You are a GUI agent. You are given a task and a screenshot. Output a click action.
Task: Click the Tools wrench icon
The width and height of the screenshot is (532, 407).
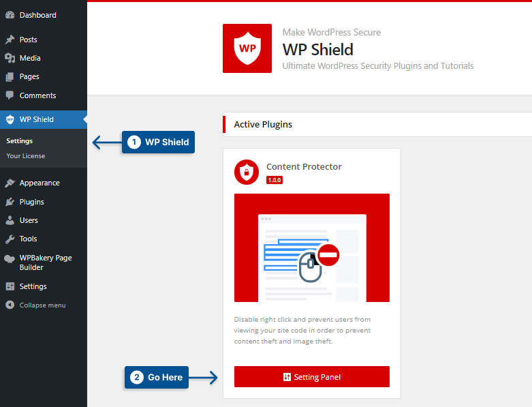click(10, 239)
